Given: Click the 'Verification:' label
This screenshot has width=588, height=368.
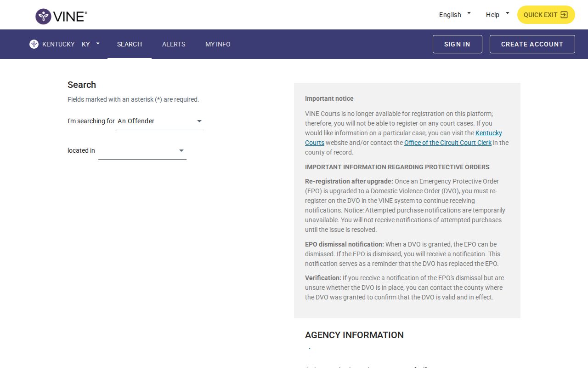Looking at the screenshot, I should coord(323,278).
